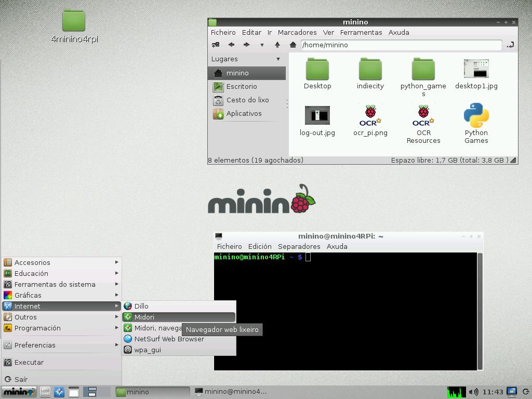Open the CPU usage monitor graph

pyautogui.click(x=456, y=392)
